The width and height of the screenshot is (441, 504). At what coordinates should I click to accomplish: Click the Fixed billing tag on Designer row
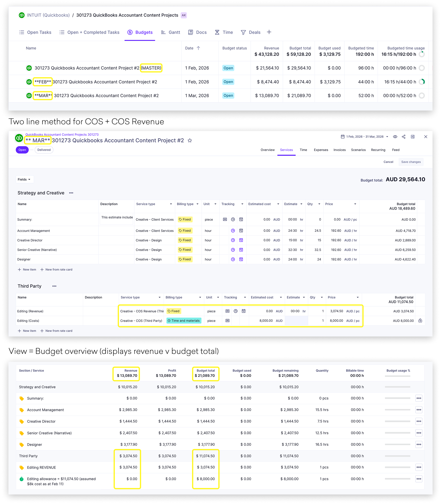coord(185,259)
